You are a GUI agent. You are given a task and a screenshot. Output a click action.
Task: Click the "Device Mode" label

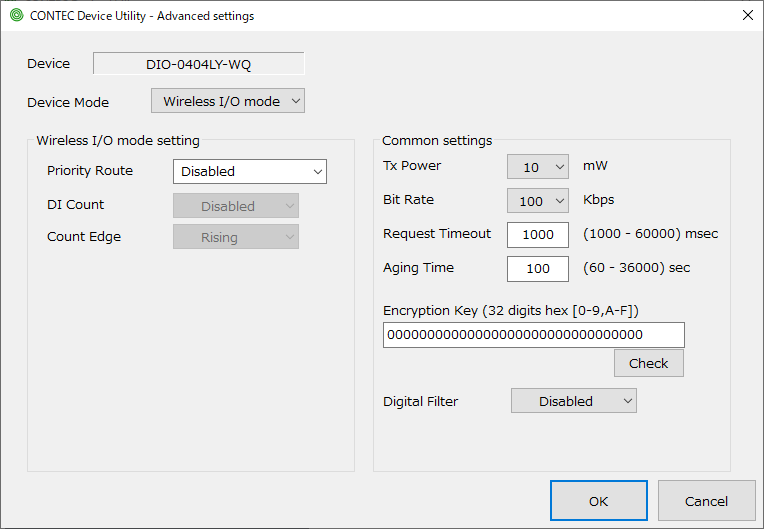(x=68, y=102)
